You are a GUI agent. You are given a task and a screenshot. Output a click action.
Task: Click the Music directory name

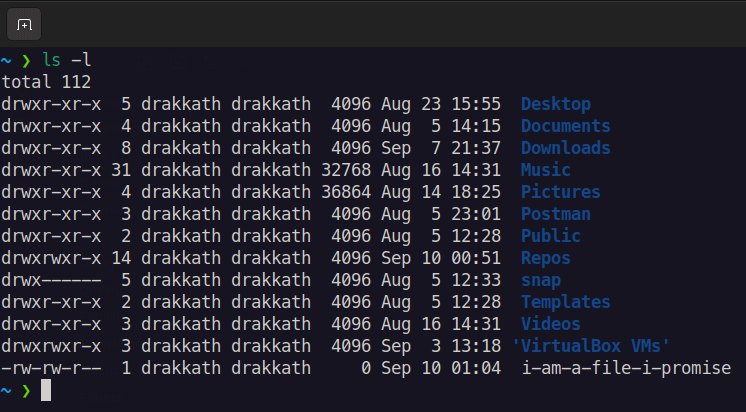(x=545, y=170)
